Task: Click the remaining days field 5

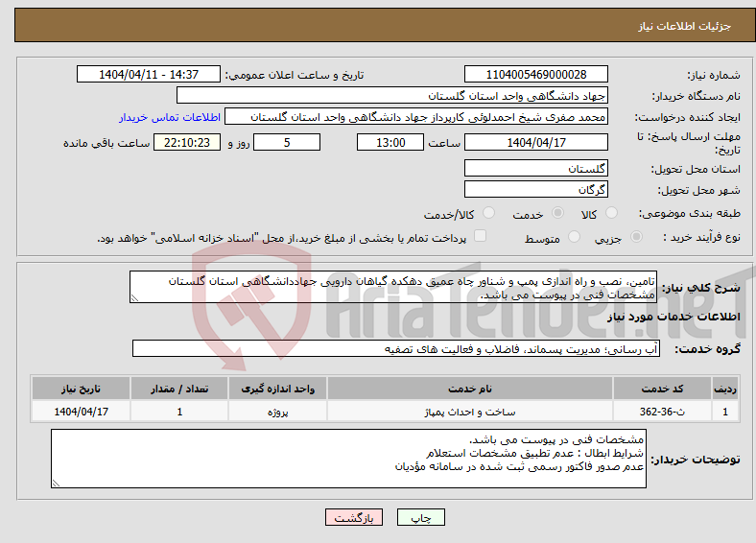Action: point(287,142)
